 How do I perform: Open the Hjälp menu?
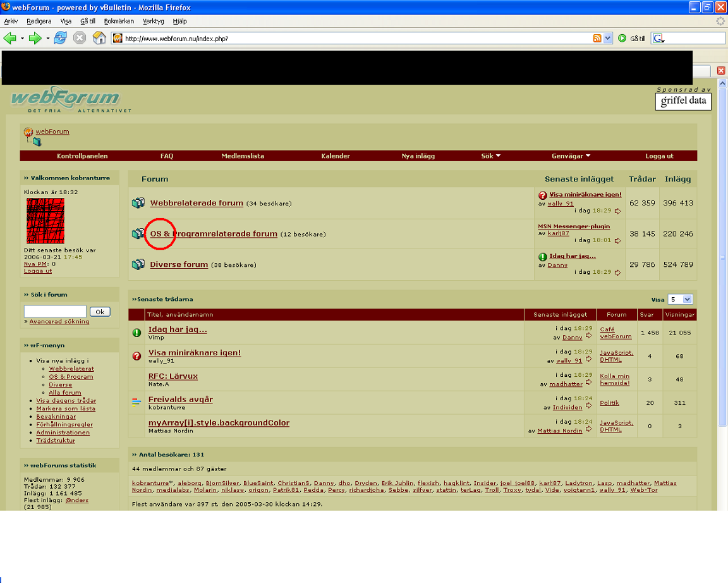pos(179,21)
